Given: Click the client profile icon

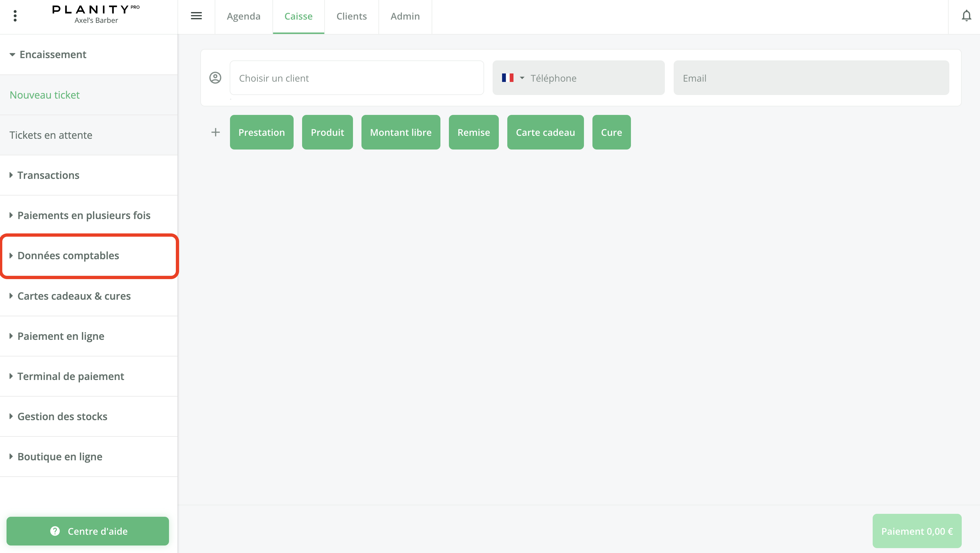Looking at the screenshot, I should [215, 78].
